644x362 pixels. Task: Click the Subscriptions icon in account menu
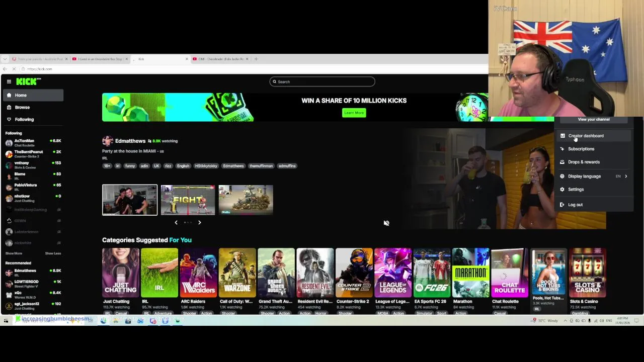click(x=562, y=149)
